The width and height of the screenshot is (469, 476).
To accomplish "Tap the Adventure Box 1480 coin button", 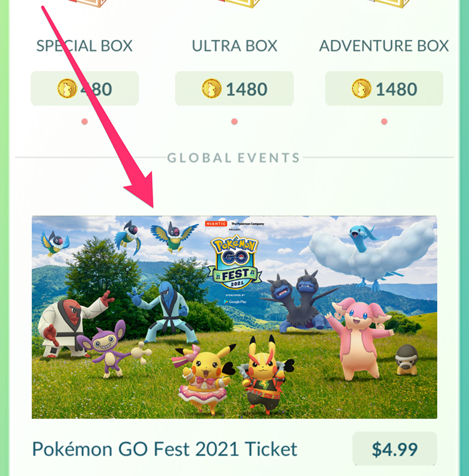I will click(x=384, y=89).
